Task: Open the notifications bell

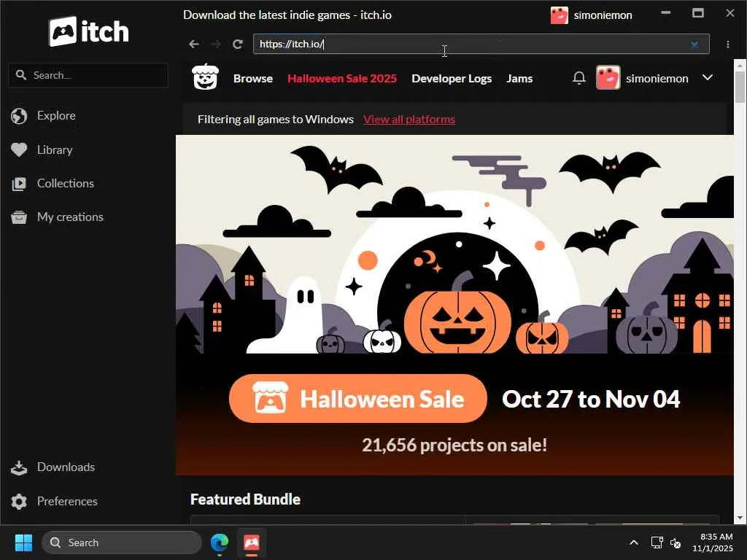Action: tap(578, 78)
